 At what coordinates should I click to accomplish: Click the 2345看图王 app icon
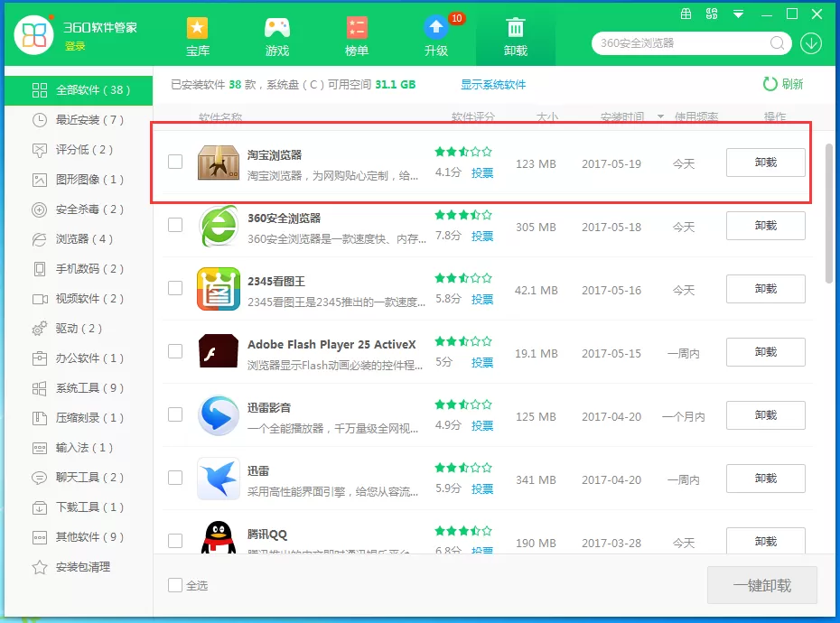coord(218,289)
